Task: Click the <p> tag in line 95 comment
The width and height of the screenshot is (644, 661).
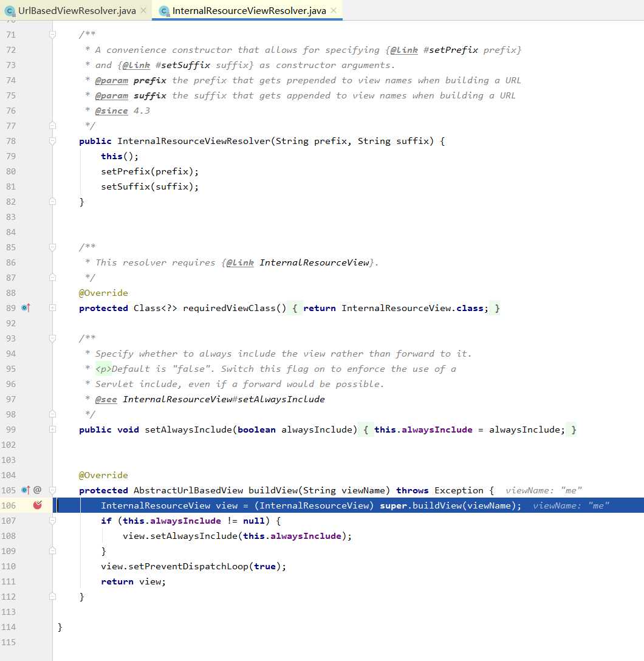Action: coord(103,368)
